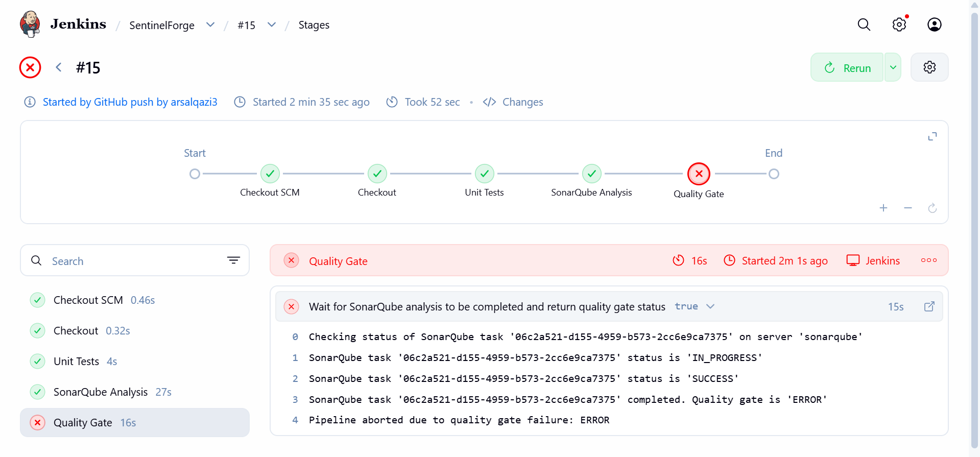This screenshot has height=457, width=980.
Task: Click the 15s step duration
Action: click(x=896, y=307)
